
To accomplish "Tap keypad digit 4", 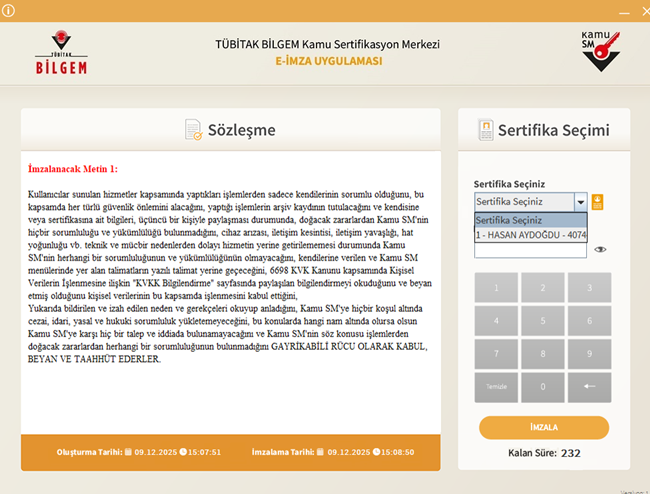I will pyautogui.click(x=496, y=321).
